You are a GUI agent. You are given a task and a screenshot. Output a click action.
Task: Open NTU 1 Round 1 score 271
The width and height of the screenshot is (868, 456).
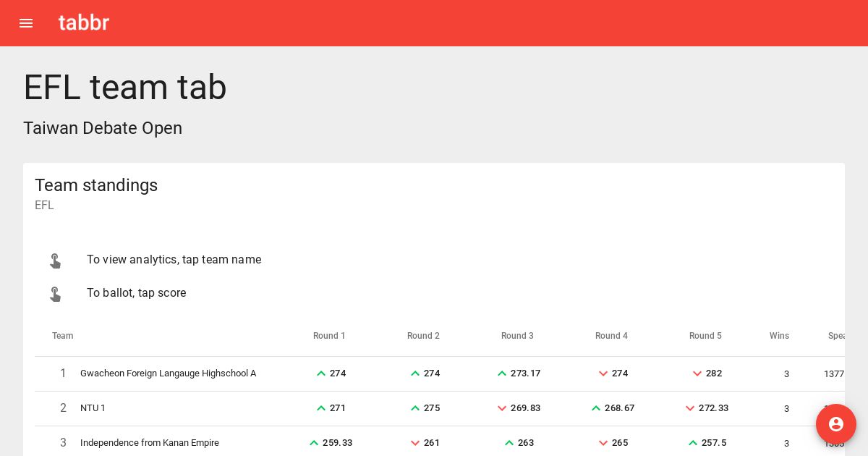(338, 408)
